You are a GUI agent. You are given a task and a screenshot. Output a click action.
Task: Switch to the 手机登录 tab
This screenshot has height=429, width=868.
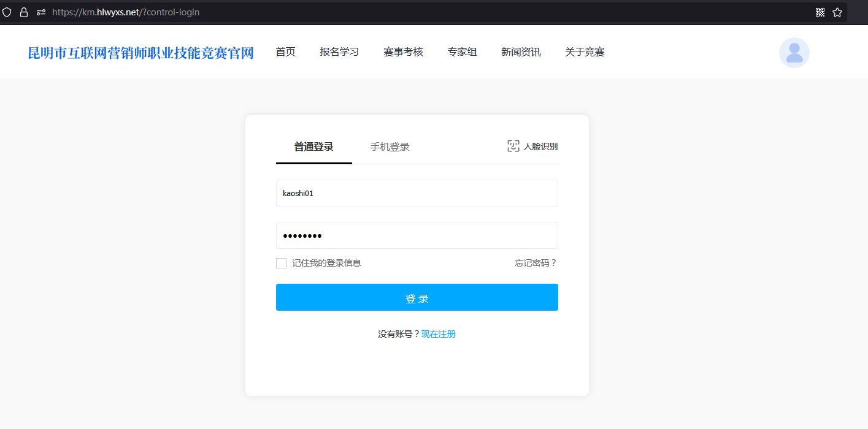pos(390,147)
